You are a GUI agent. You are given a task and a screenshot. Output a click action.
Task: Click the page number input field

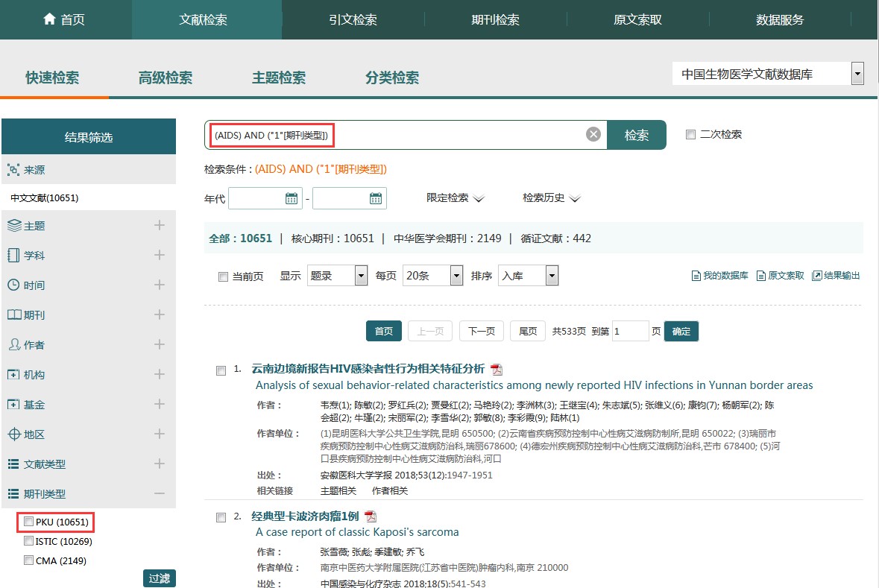629,332
